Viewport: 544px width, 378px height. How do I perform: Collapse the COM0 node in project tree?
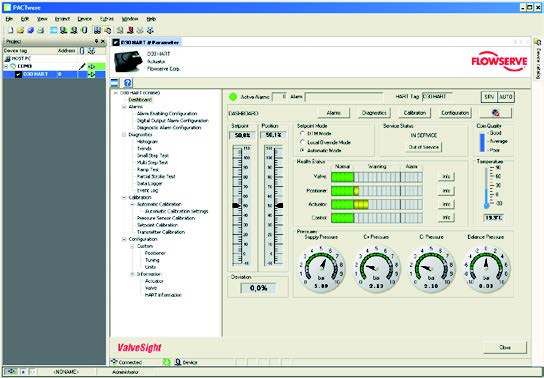(x=6, y=66)
